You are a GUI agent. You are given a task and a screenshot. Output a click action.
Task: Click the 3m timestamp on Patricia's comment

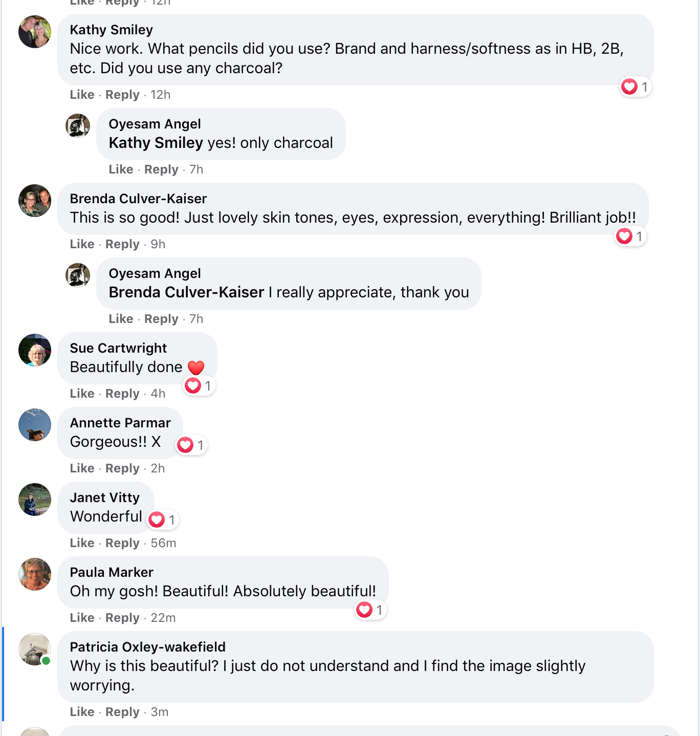(160, 712)
